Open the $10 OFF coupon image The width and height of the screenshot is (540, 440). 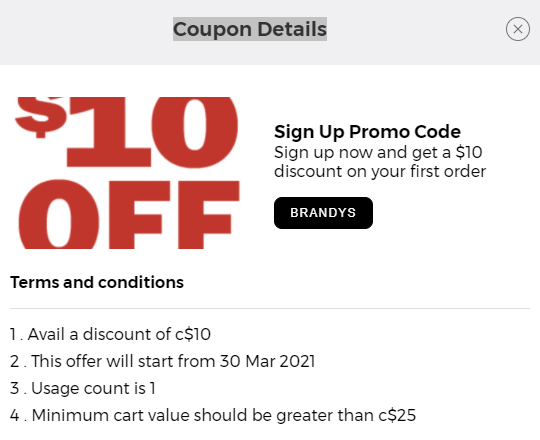[x=127, y=173]
